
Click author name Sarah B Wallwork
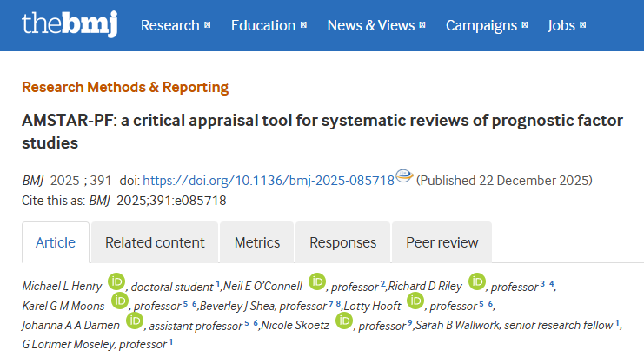tap(457, 325)
